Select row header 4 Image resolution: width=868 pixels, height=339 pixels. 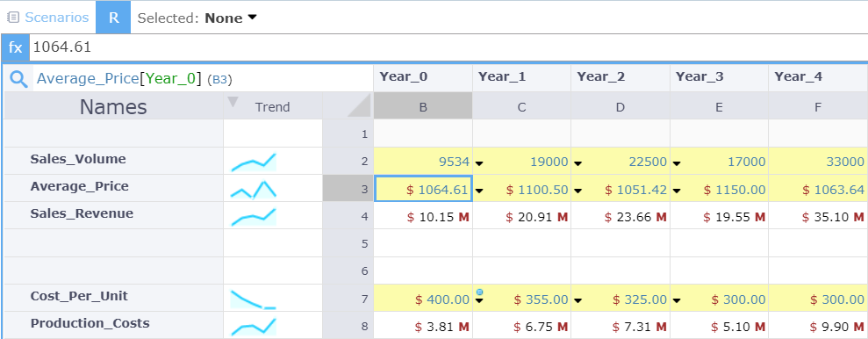click(348, 216)
